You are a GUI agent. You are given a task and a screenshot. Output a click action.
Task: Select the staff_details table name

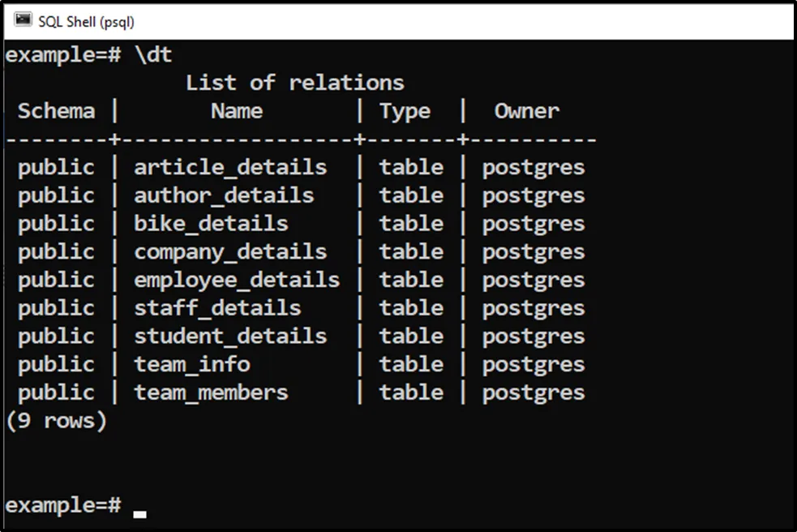click(x=217, y=308)
